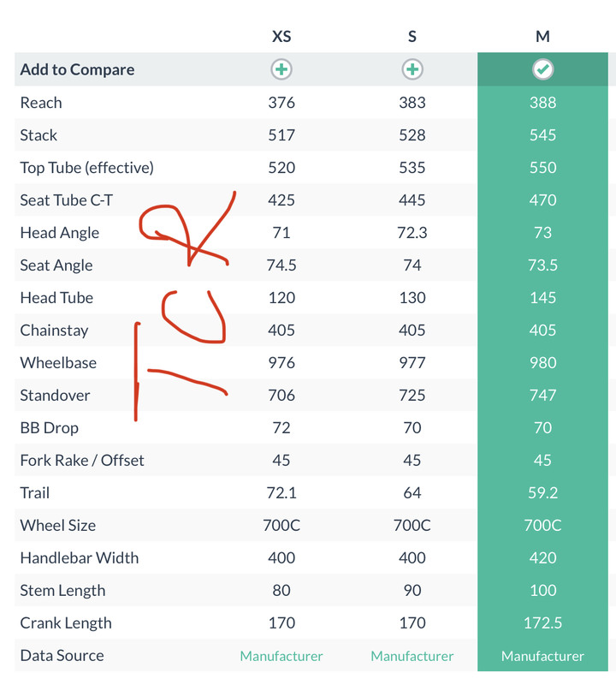Add size XS to compare
The image size is (616, 685).
(281, 69)
